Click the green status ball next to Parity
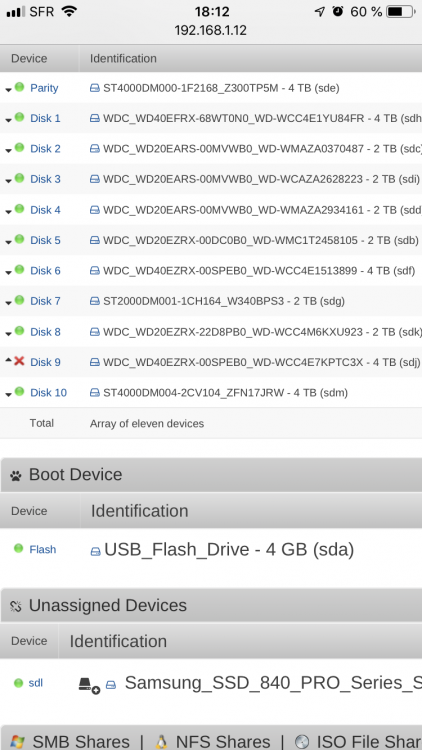The height and width of the screenshot is (750, 422). point(19,87)
